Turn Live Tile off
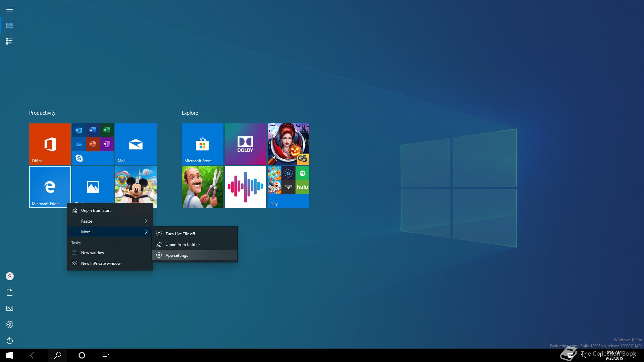The image size is (644, 362). pos(195,234)
